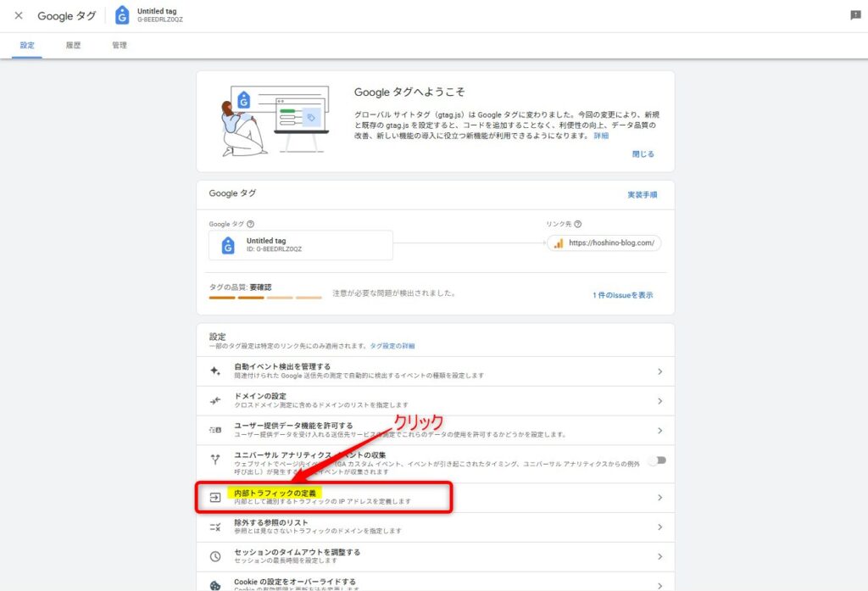Switch to the 履歴 tab

coord(72,45)
